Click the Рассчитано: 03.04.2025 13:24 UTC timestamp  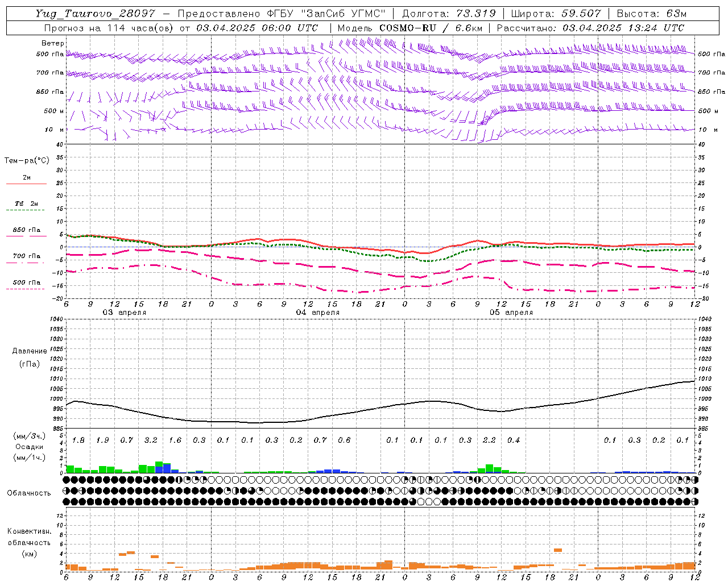click(x=590, y=28)
